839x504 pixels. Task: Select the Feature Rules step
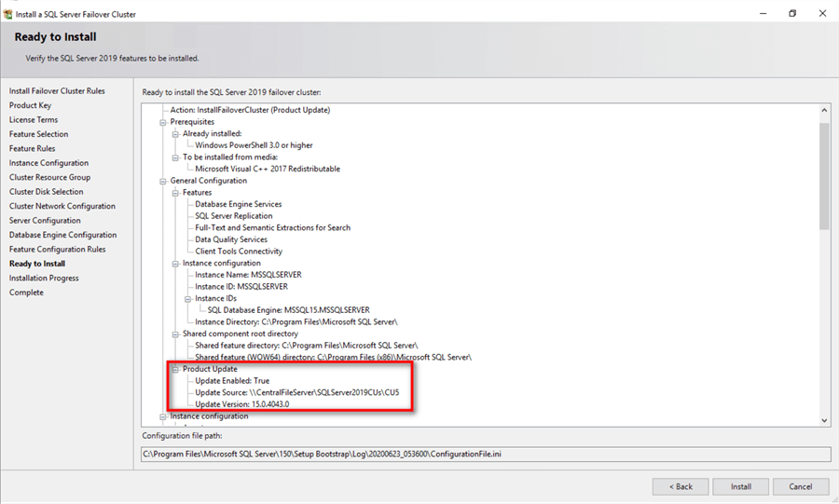tap(32, 148)
